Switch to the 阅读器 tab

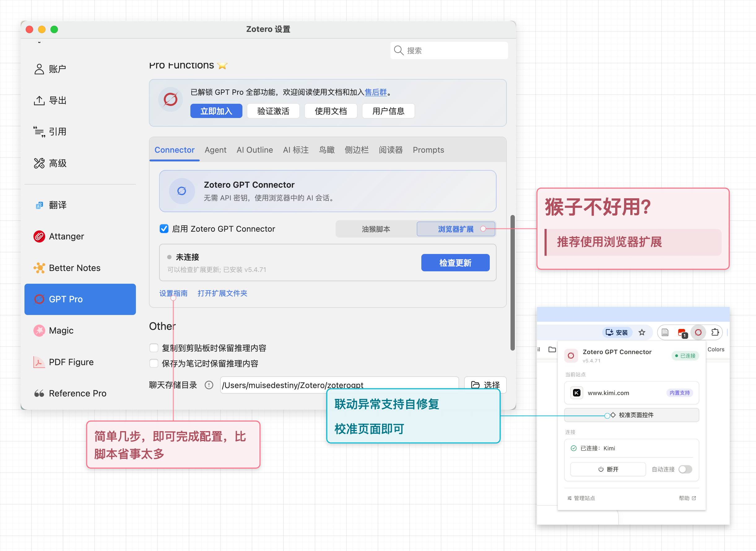point(391,150)
